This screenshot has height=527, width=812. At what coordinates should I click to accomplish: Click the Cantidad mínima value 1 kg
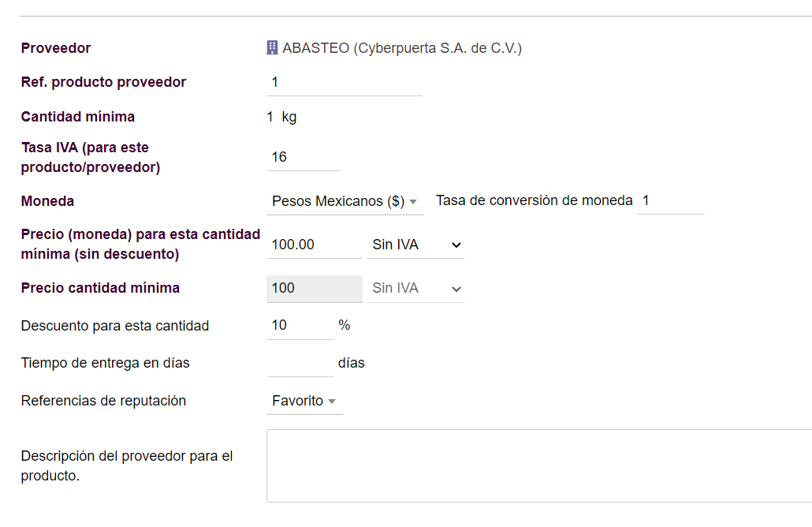pyautogui.click(x=281, y=117)
